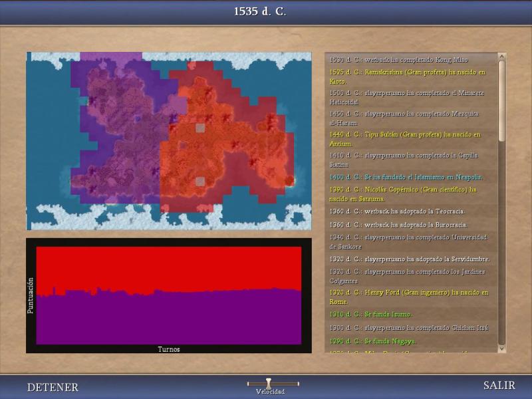Click SALIR to exit the replay screen
532x399 pixels.
coord(499,386)
